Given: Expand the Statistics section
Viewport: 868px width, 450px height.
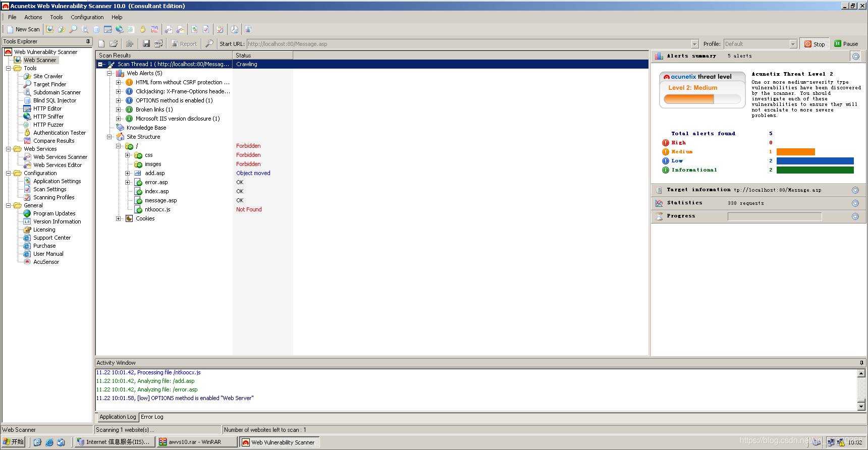Looking at the screenshot, I should 855,203.
